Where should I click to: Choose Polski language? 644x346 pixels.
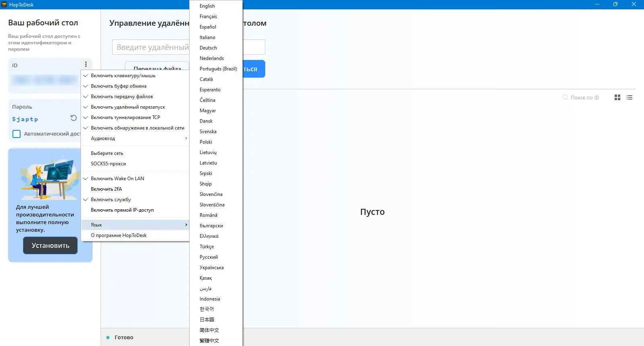click(216, 142)
